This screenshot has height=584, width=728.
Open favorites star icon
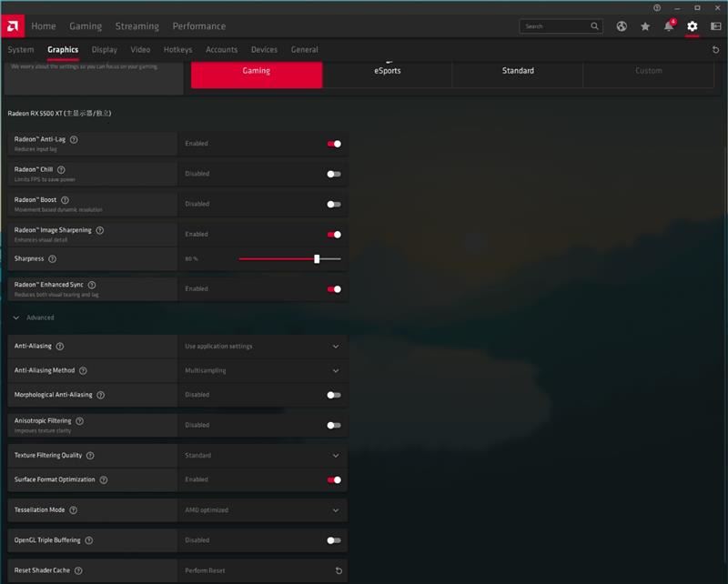coord(645,26)
